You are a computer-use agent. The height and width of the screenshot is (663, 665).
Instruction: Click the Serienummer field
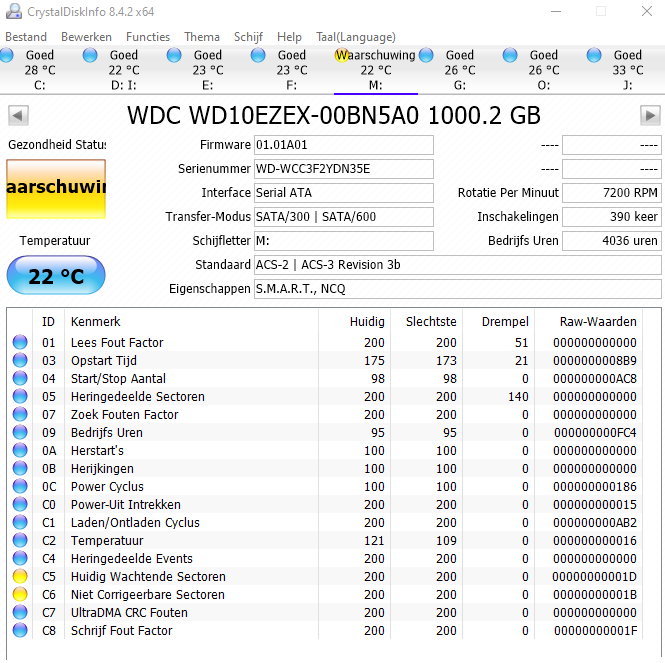click(343, 169)
